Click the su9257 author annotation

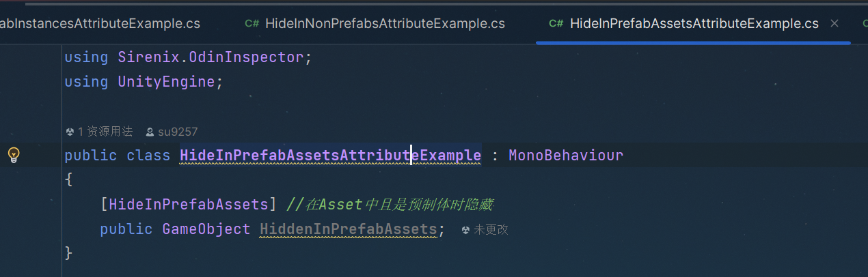[172, 132]
